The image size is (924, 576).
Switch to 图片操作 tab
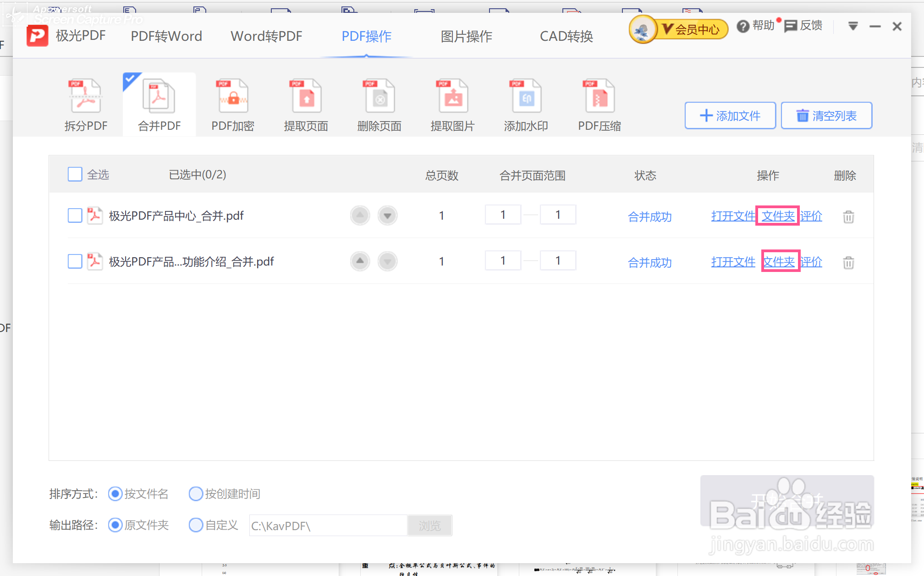click(467, 36)
